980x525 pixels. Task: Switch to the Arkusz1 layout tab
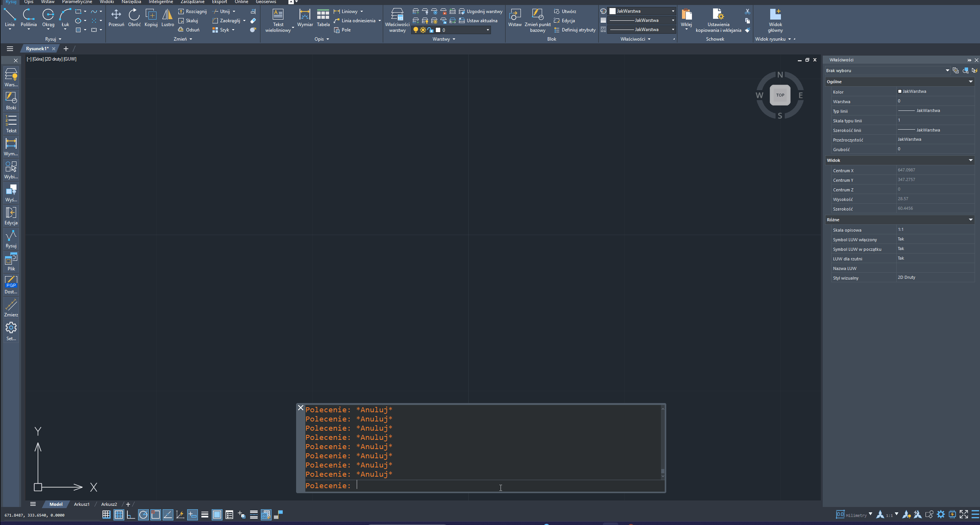pyautogui.click(x=82, y=504)
